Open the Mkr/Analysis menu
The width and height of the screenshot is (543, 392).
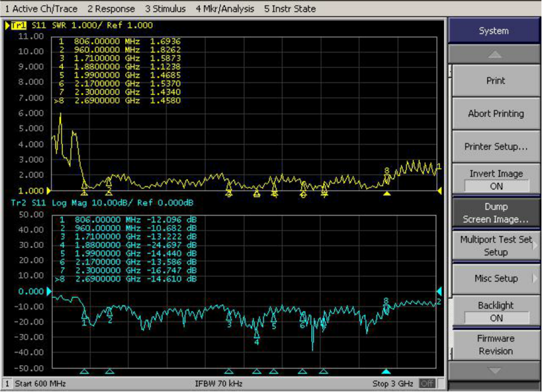point(225,9)
